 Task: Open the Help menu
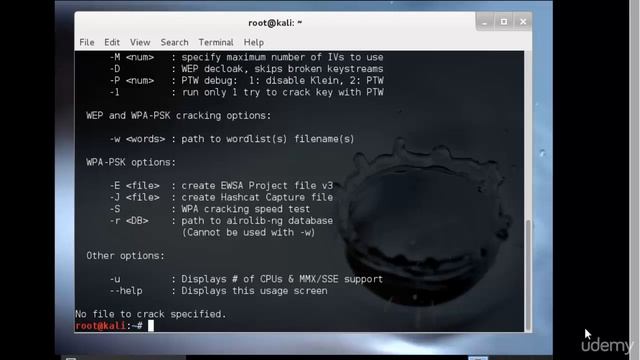tap(253, 42)
